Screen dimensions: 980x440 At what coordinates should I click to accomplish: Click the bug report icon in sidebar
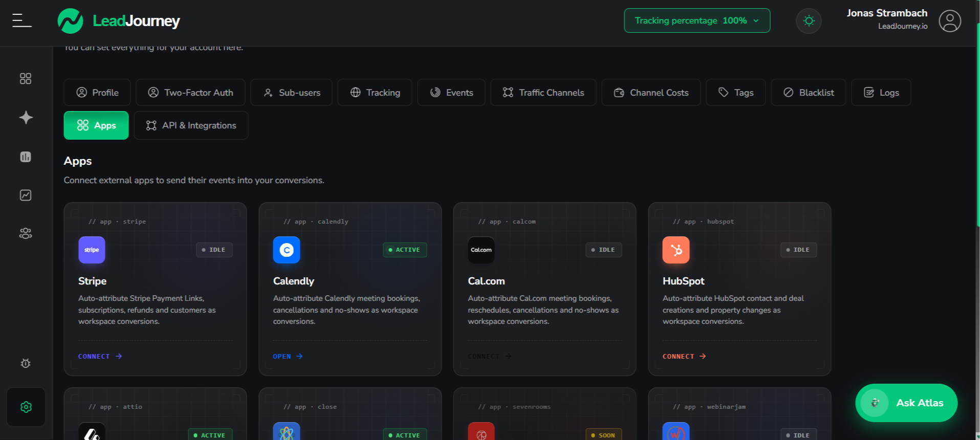point(26,363)
